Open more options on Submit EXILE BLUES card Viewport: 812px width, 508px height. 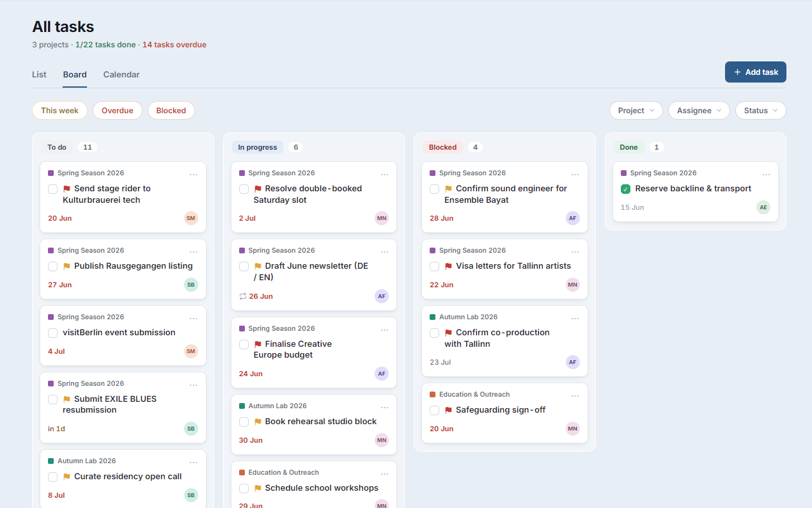[x=193, y=385]
